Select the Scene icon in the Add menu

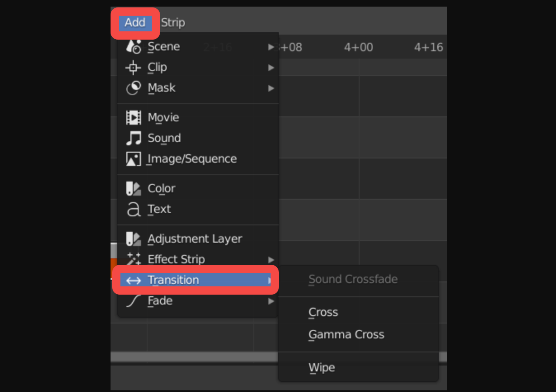coord(133,47)
